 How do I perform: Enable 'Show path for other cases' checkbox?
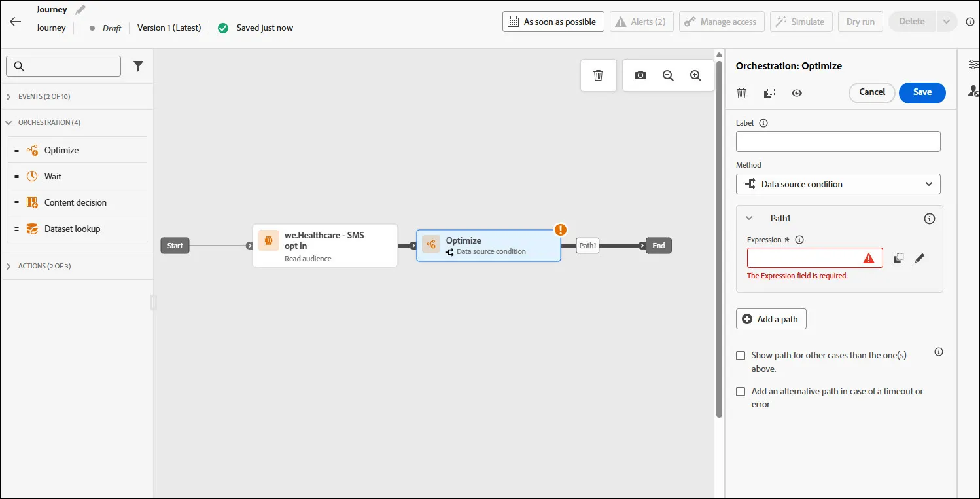(741, 356)
